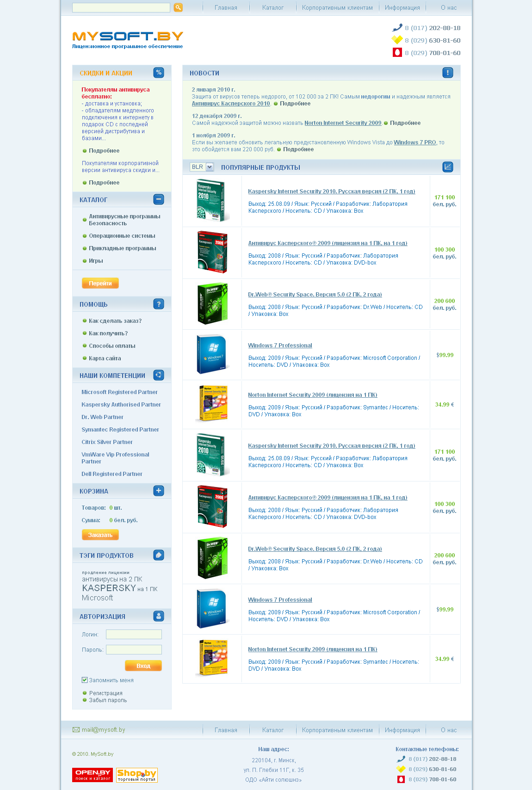This screenshot has width=532, height=790.
Task: Click the user icon in Авторизация header
Action: click(x=159, y=616)
